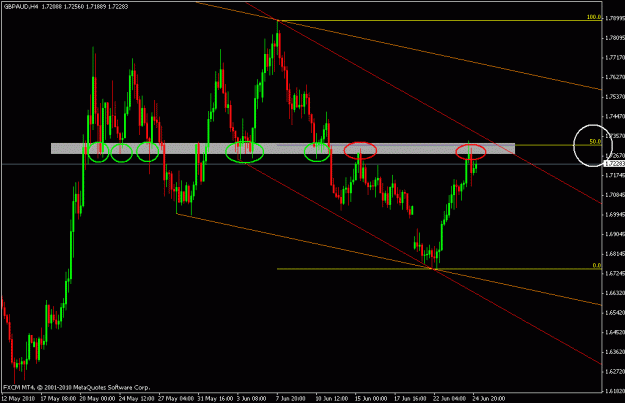Click the 22 Jun 04:00 time label
Image resolution: width=625 pixels, height=403 pixels.
pyautogui.click(x=449, y=398)
